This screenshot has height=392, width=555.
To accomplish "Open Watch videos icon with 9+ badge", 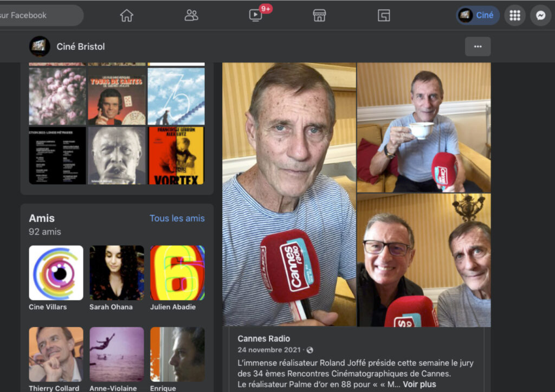I will pos(256,16).
